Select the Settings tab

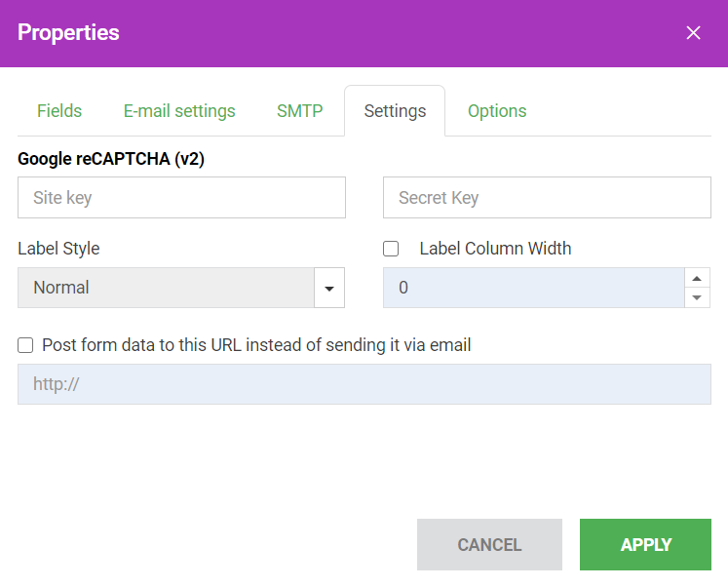[x=395, y=111]
